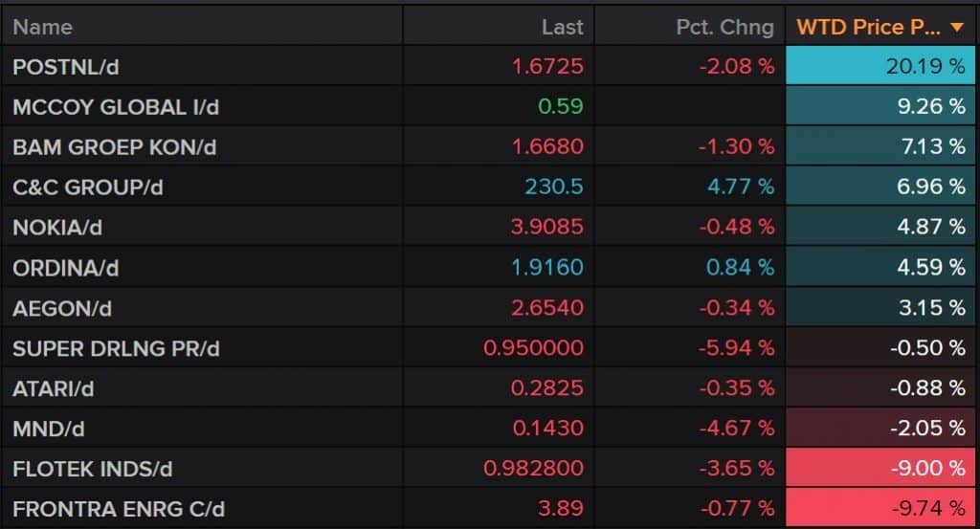The height and width of the screenshot is (529, 980).
Task: Select the POSTNL/d row
Action: pos(66,67)
